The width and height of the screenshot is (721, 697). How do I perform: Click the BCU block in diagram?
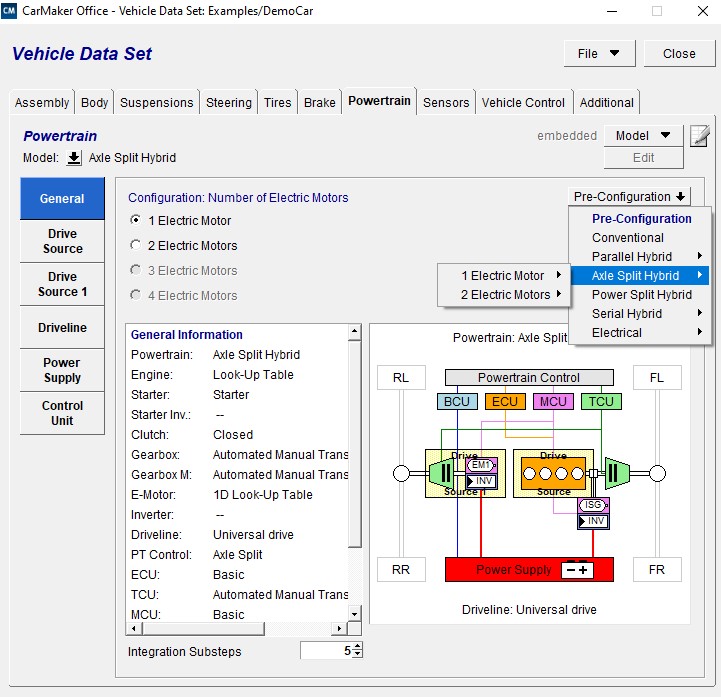[457, 401]
